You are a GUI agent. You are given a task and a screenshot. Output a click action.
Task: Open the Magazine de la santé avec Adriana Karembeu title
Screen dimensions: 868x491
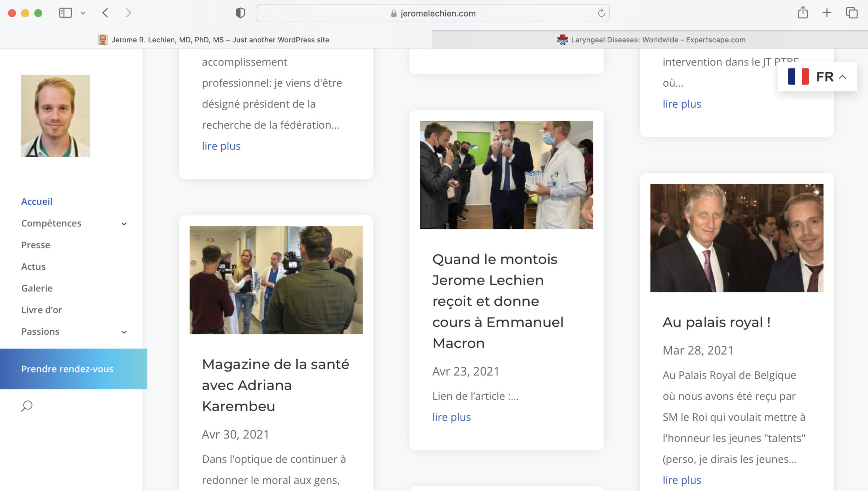[x=275, y=385]
